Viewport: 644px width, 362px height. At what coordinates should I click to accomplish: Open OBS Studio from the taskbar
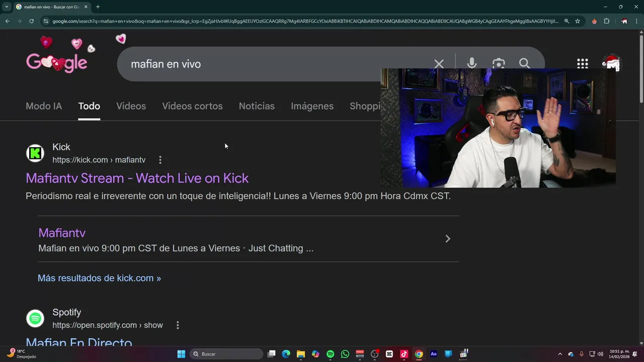tap(374, 354)
